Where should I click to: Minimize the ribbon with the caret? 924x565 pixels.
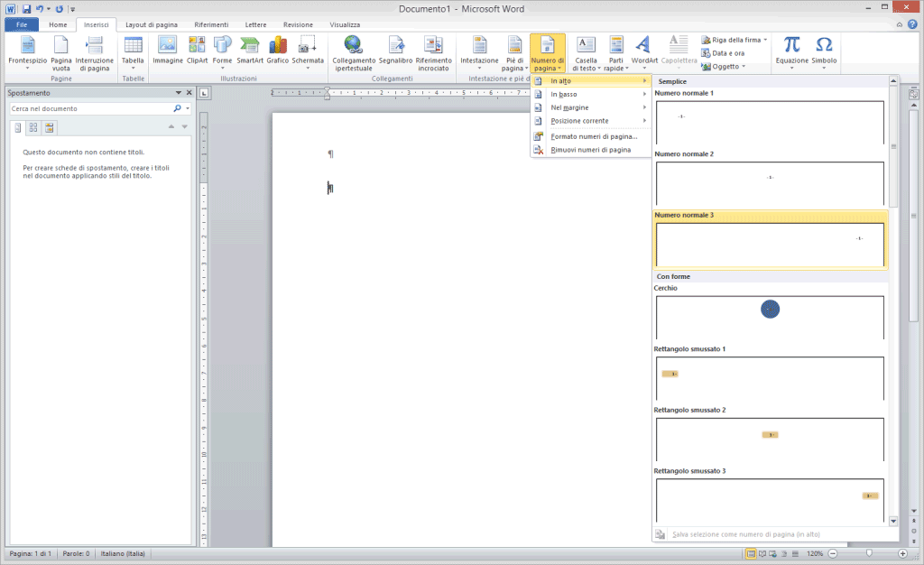(900, 24)
